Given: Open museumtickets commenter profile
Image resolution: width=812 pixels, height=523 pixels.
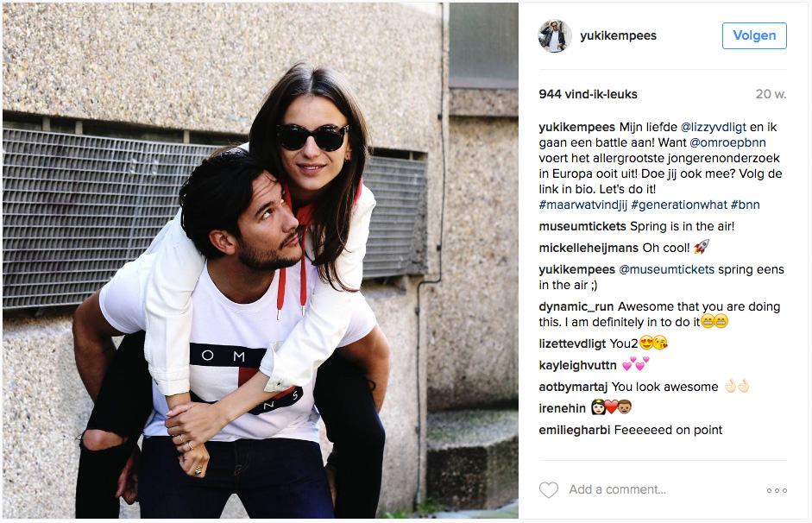Looking at the screenshot, I should pos(582,226).
